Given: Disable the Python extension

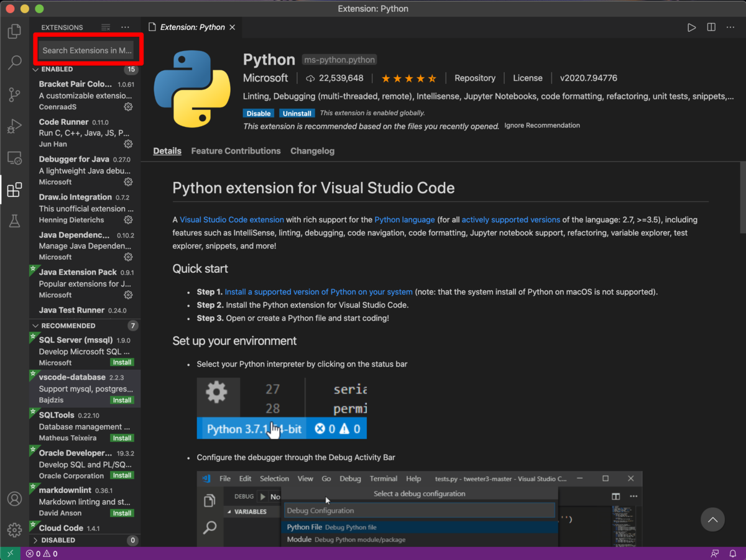Looking at the screenshot, I should click(x=259, y=114).
